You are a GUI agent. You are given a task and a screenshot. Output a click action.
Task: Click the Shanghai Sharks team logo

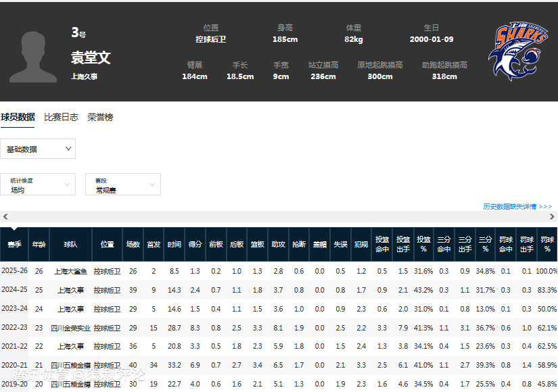tap(518, 51)
